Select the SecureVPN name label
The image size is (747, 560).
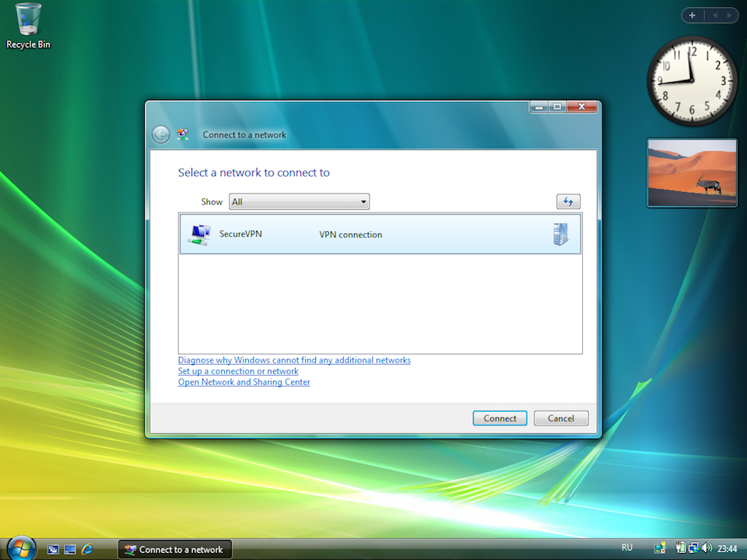[240, 234]
